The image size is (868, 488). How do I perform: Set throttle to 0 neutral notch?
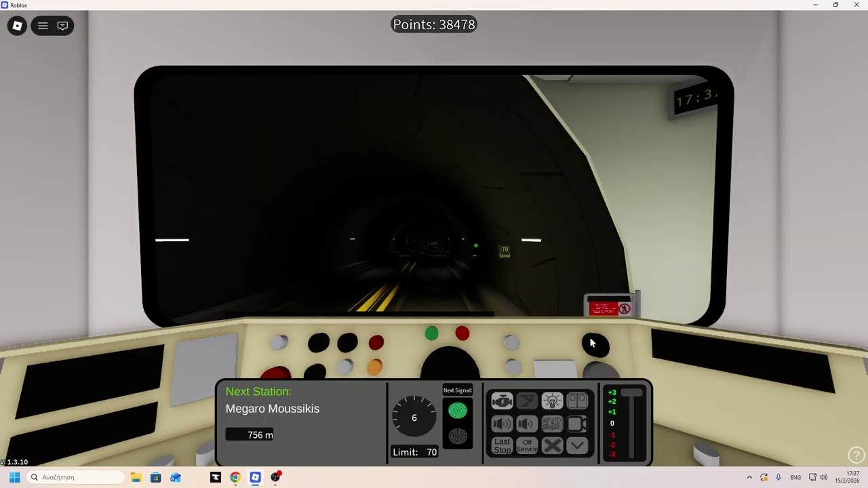(612, 424)
